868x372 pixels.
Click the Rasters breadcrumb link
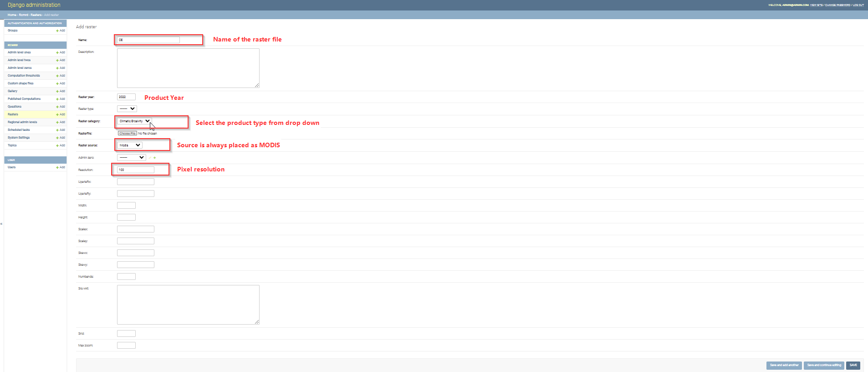36,15
